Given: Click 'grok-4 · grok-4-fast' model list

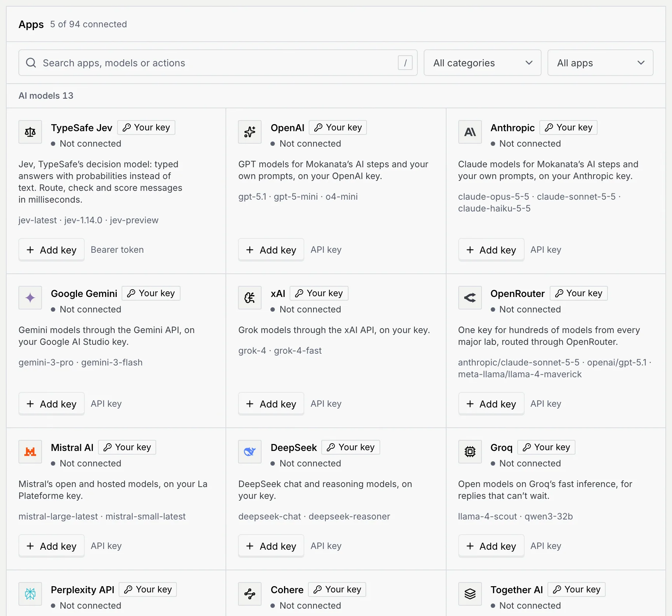Looking at the screenshot, I should pos(280,351).
